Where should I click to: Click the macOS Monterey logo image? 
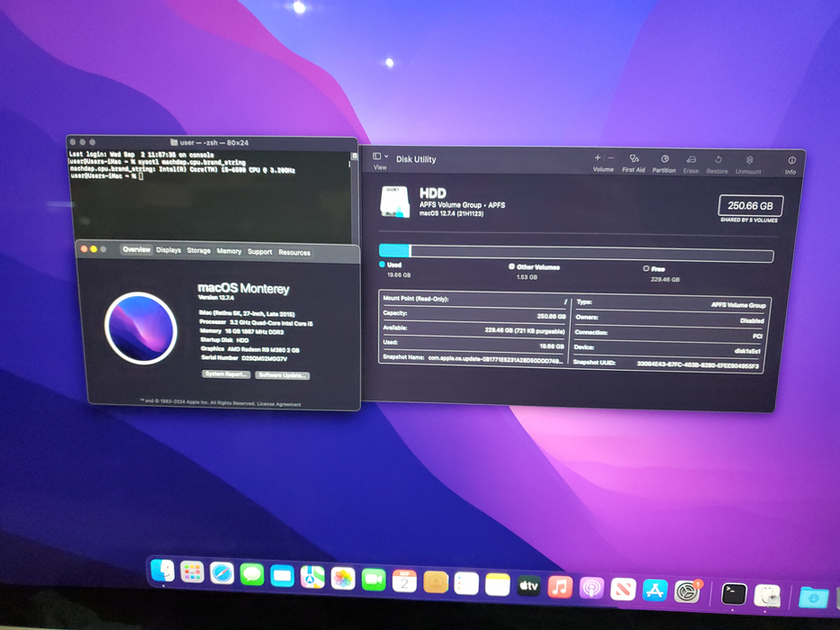click(x=140, y=328)
